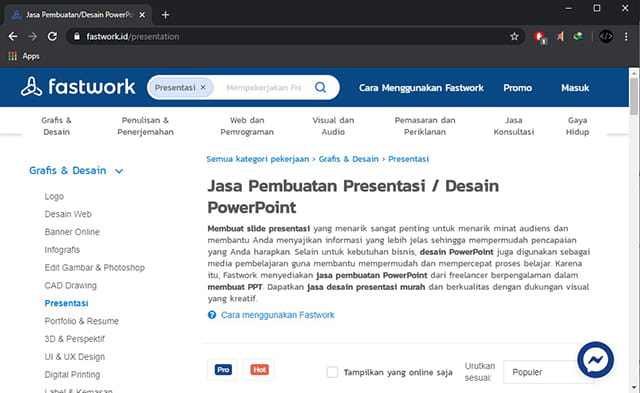Select Presentasi in sidebar

tap(67, 303)
